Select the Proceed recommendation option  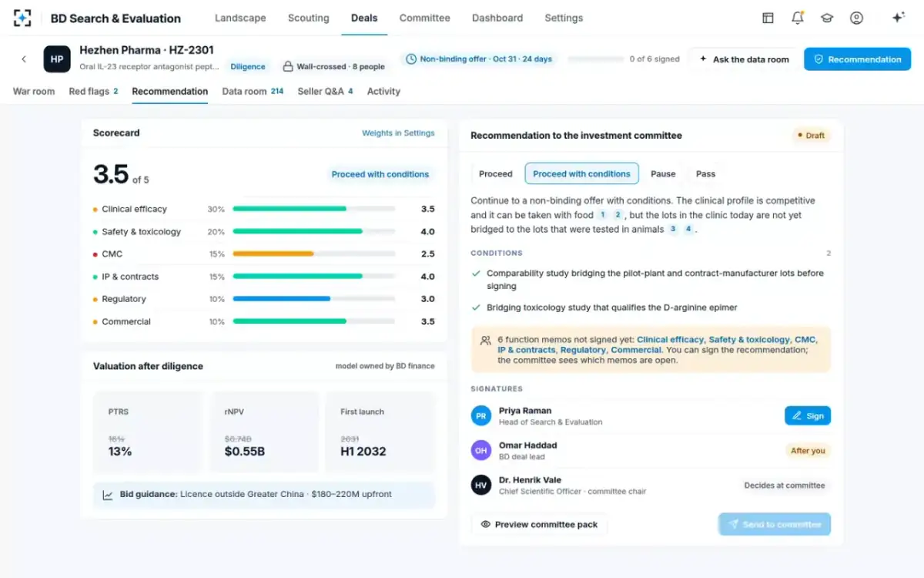pos(496,174)
